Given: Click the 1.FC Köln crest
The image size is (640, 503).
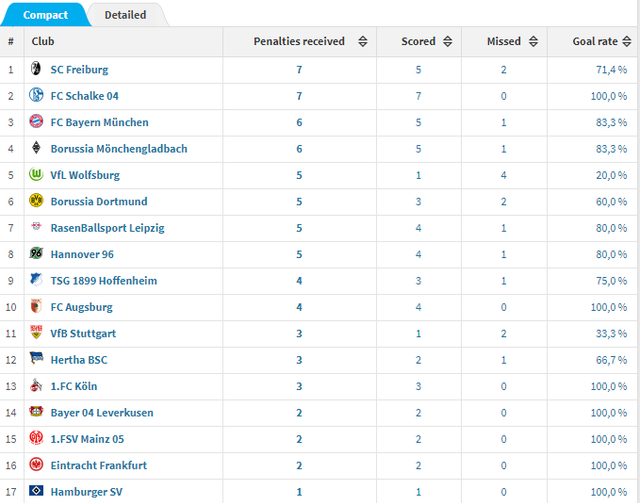Looking at the screenshot, I should (x=36, y=385).
